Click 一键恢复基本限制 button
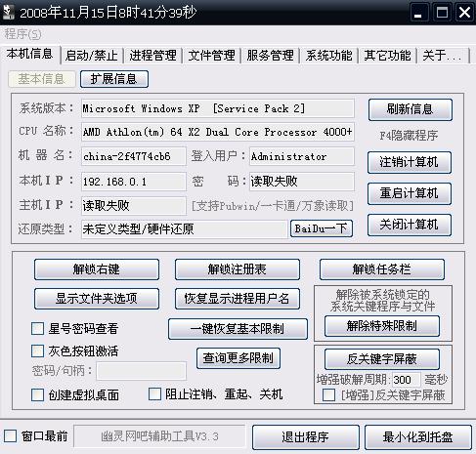476x454 pixels. (x=238, y=329)
